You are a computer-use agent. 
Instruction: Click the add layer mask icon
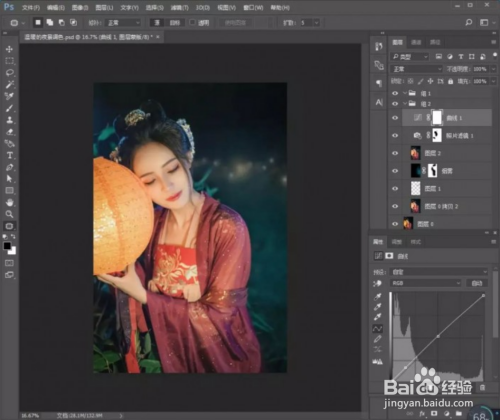point(435,413)
